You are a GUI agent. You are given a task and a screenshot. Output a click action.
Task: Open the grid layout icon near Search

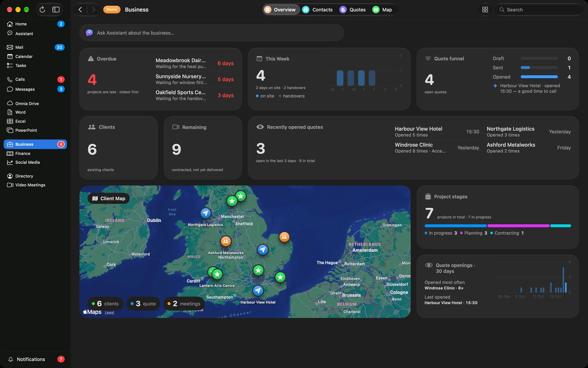[x=485, y=10]
